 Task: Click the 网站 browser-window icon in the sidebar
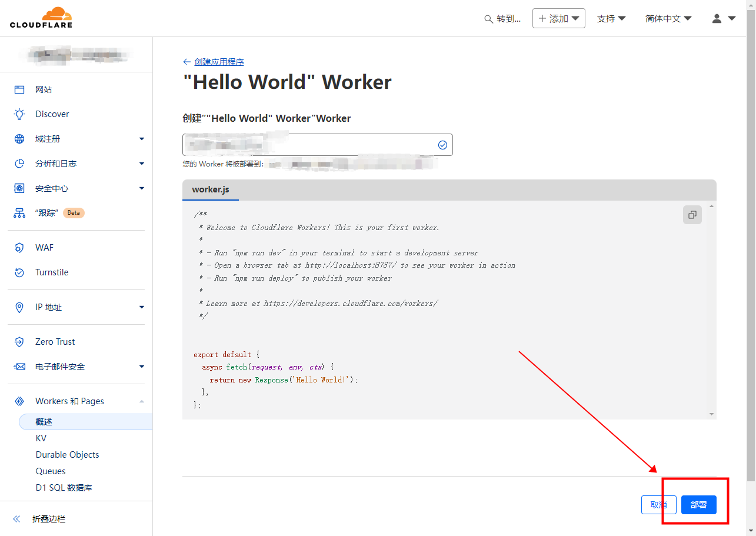point(19,89)
